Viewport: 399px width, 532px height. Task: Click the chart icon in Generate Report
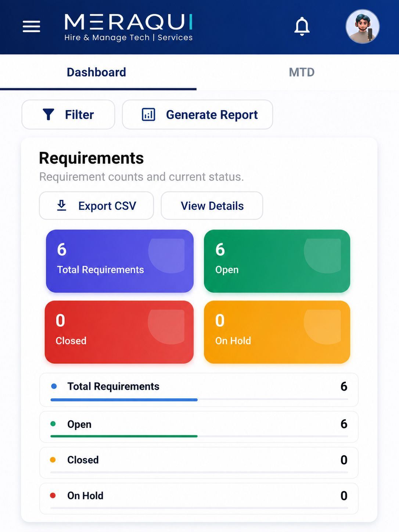click(x=148, y=115)
